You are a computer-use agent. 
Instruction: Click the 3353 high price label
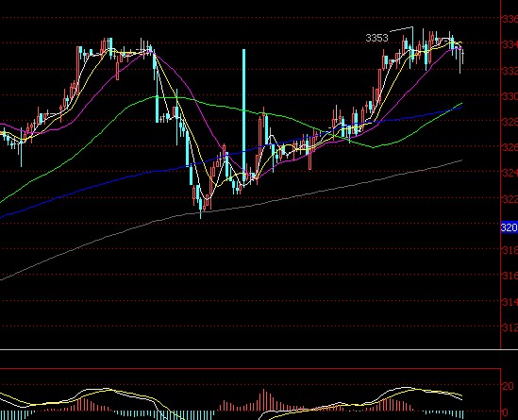coord(376,38)
